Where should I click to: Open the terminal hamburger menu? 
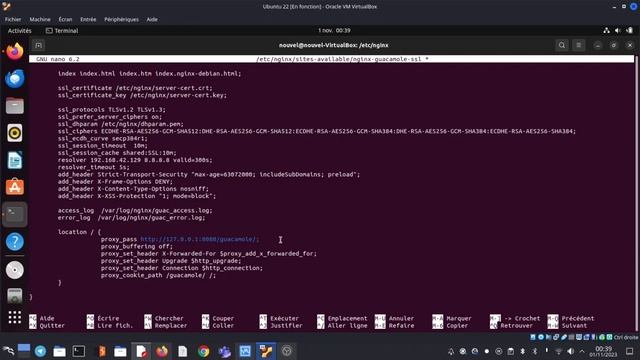click(x=578, y=45)
